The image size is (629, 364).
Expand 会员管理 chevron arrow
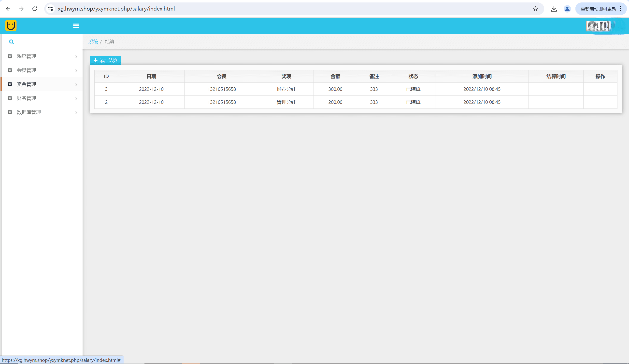[x=76, y=70]
